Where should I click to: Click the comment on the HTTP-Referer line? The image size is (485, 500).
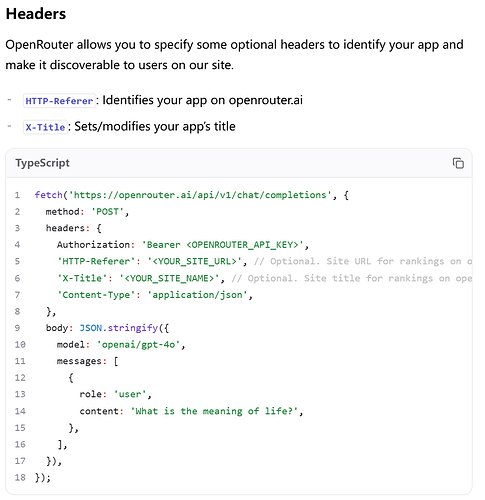point(363,261)
